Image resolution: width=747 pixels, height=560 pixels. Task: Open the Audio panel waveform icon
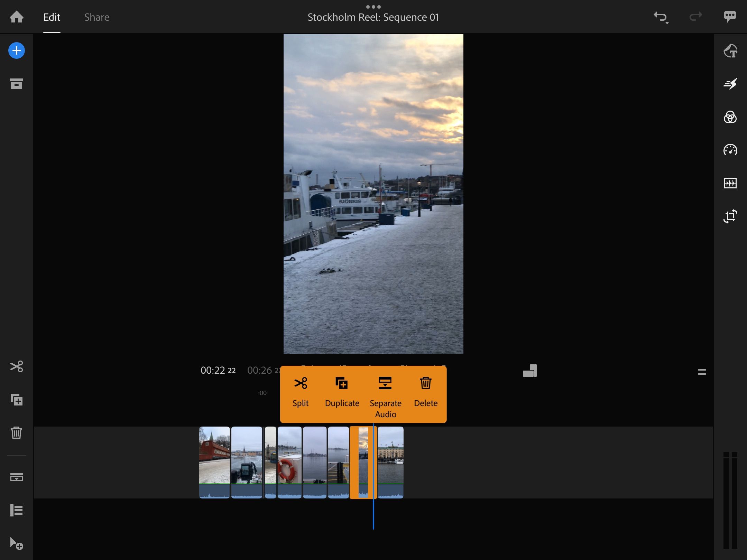[730, 183]
